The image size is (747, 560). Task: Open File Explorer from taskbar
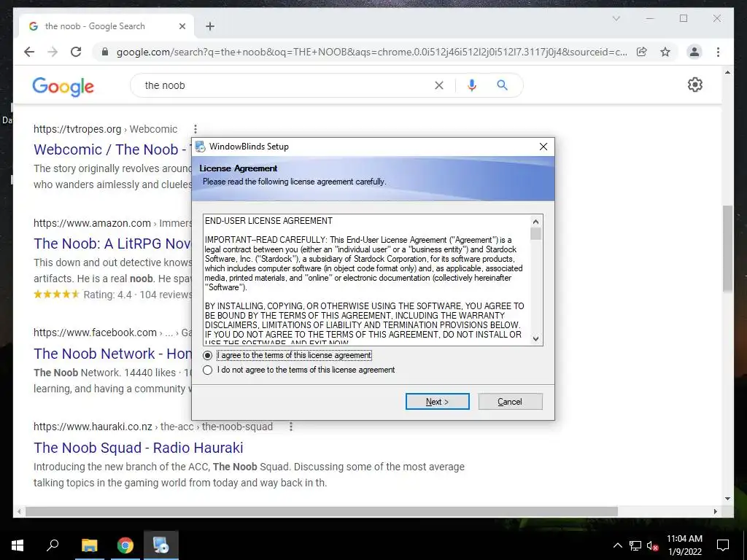point(89,545)
